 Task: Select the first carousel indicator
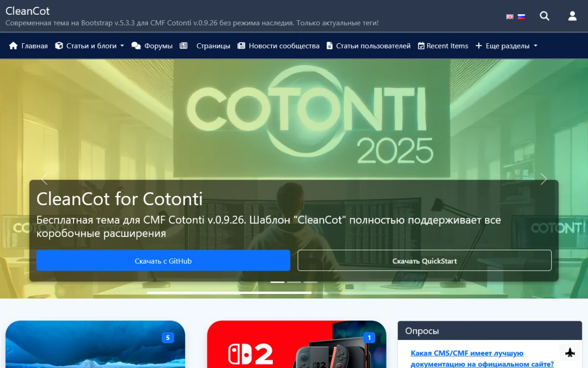(x=277, y=282)
